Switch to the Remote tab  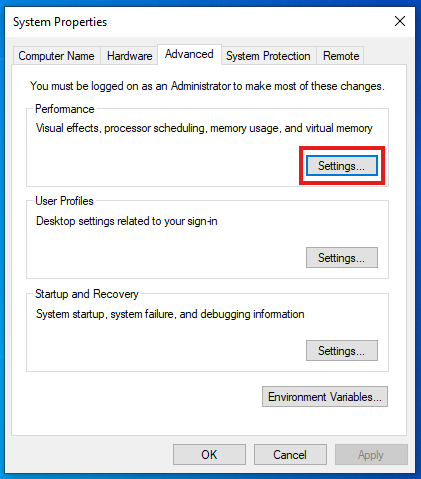341,56
